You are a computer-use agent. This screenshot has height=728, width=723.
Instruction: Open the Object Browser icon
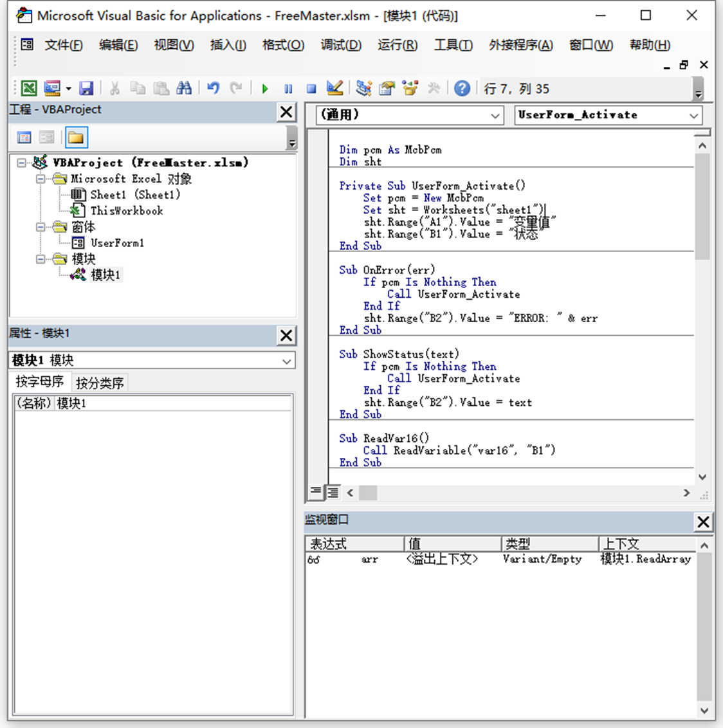[x=410, y=87]
